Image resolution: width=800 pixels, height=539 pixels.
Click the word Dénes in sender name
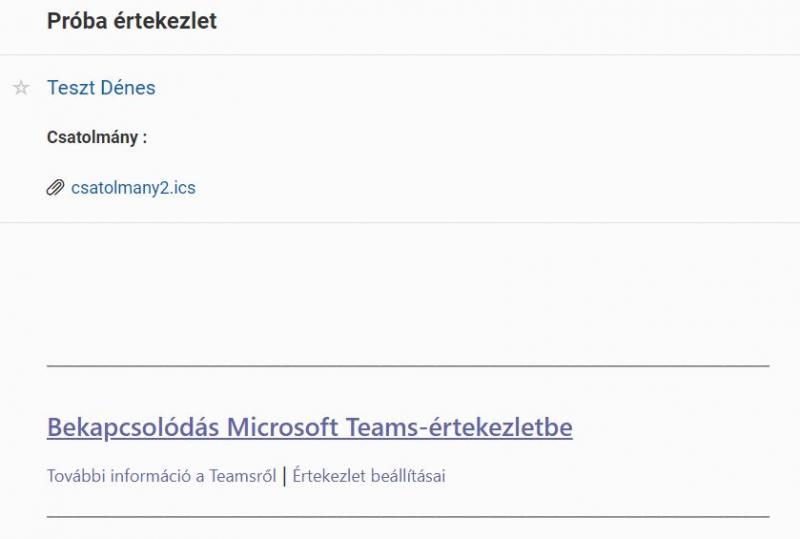(128, 88)
